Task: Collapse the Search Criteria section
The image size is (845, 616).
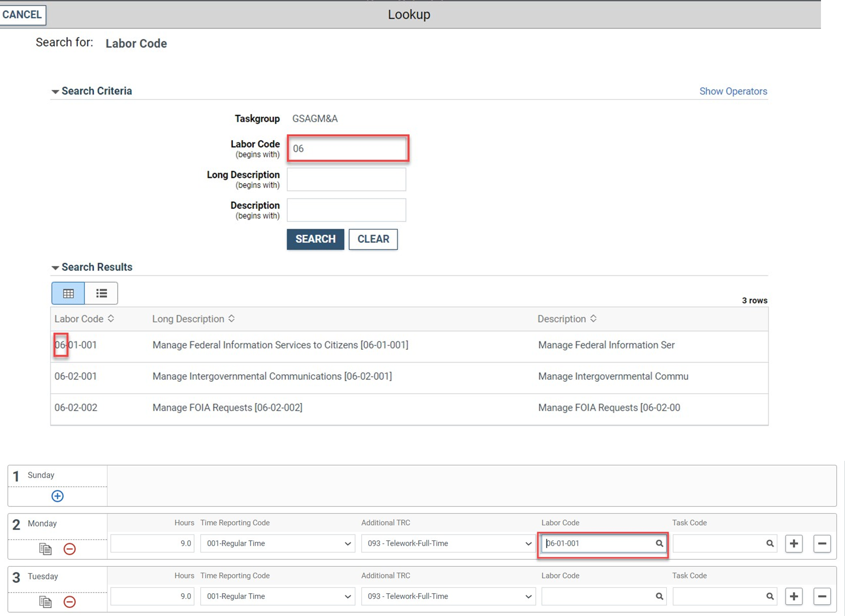Action: click(x=56, y=91)
